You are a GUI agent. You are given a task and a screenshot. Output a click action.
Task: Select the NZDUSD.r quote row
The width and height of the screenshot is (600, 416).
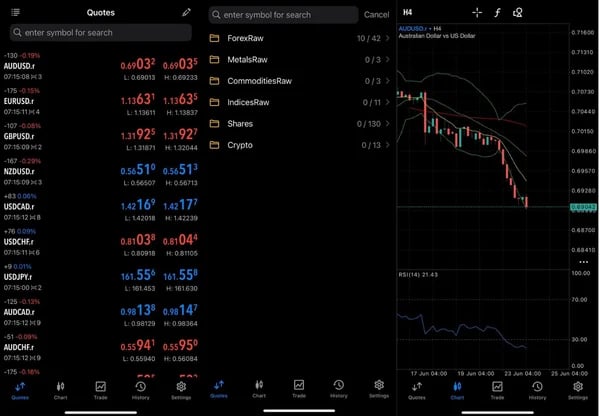click(101, 172)
